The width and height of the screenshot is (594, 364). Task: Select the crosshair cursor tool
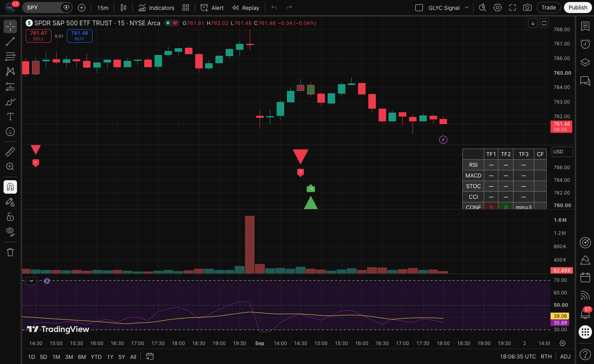coord(10,26)
